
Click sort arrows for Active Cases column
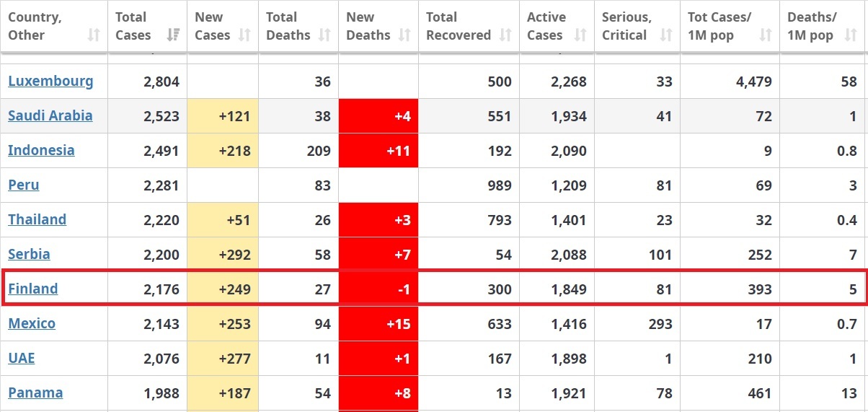[581, 35]
